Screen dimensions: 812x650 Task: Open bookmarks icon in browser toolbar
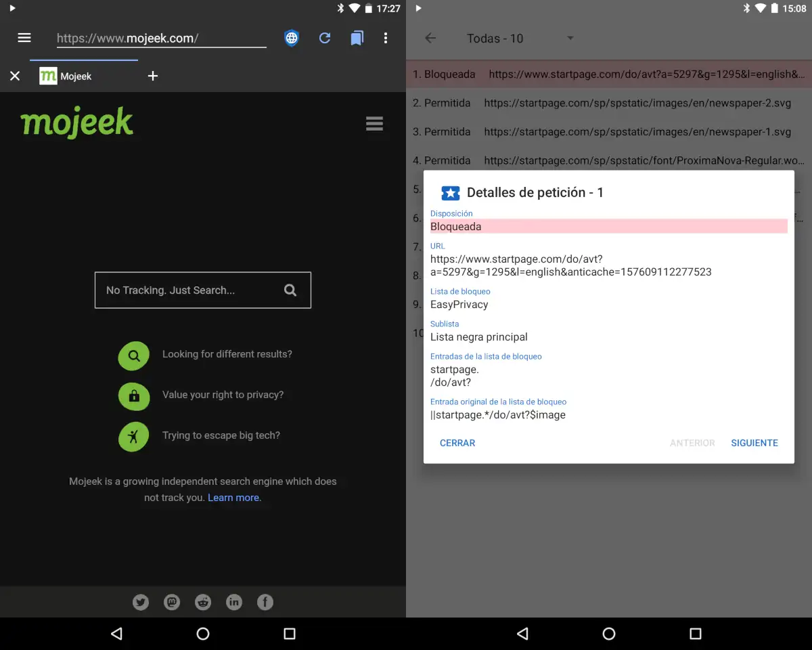[x=357, y=38]
